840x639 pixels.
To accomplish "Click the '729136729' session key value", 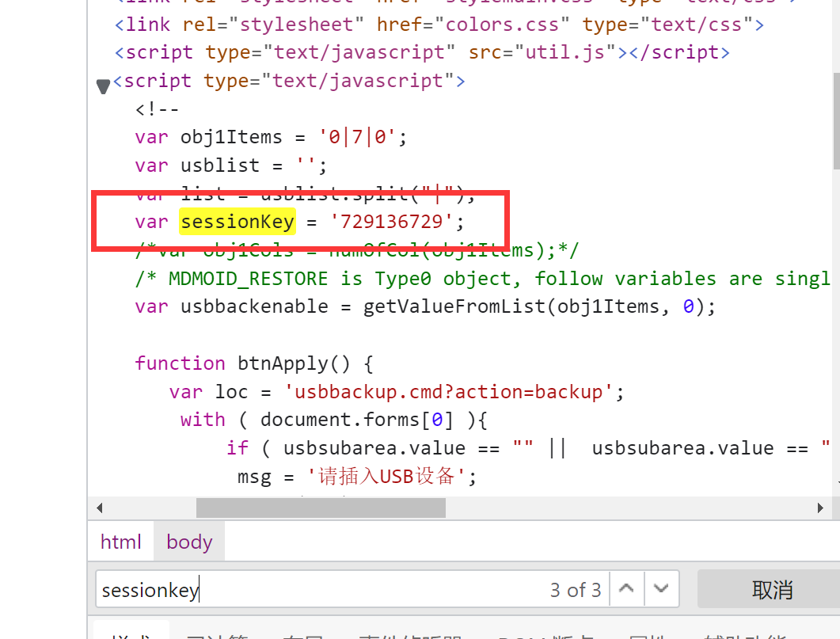I will coord(392,221).
